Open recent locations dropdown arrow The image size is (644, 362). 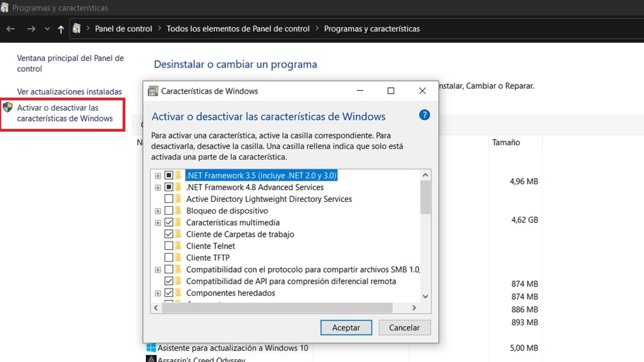click(47, 29)
